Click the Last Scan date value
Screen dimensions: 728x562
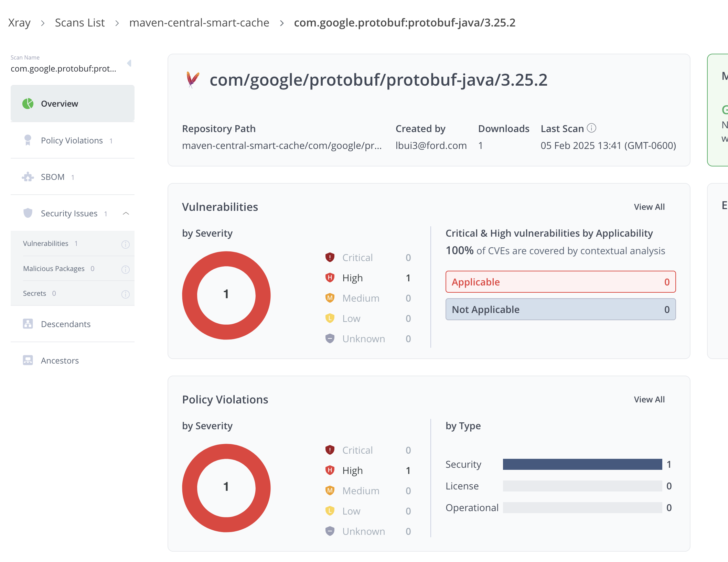coord(608,145)
